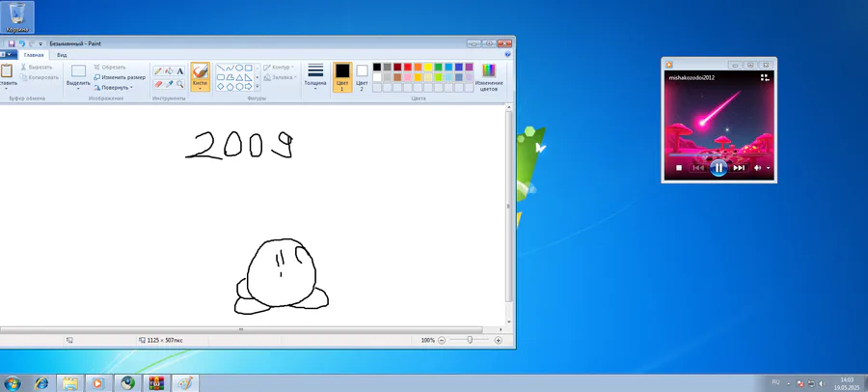Choose the rounded rectangle shape
The image size is (868, 392).
click(220, 77)
